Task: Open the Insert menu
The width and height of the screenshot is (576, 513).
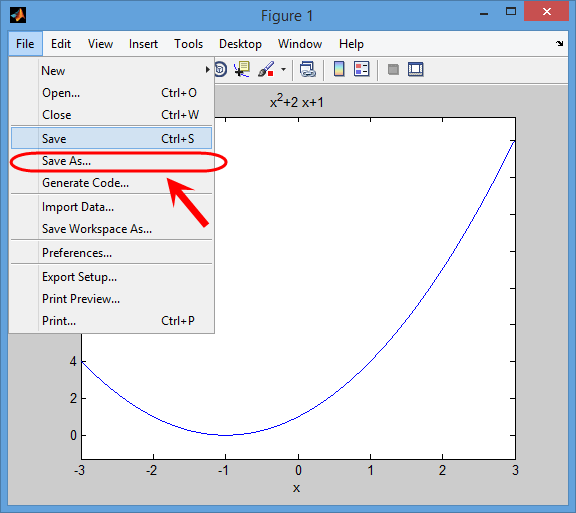Action: [x=143, y=44]
